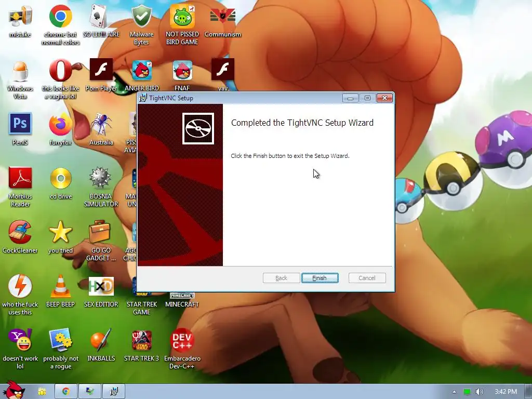Select the Windows Vista egg icon

coord(20,79)
